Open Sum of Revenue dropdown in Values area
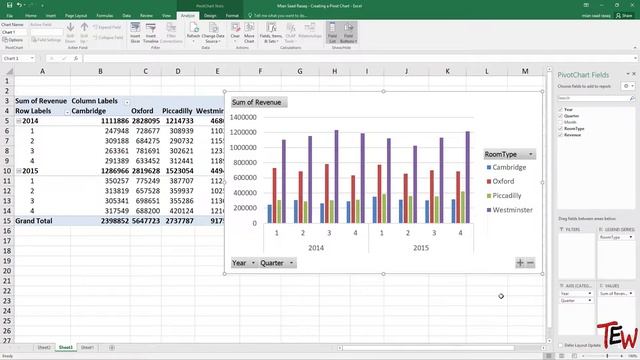The height and width of the screenshot is (360, 640). [631, 293]
